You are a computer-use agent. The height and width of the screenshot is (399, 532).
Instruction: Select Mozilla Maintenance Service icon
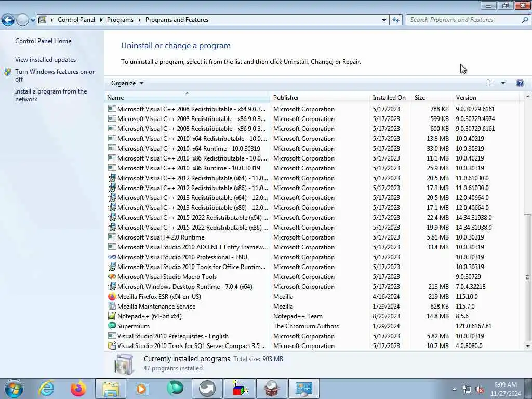pos(112,306)
